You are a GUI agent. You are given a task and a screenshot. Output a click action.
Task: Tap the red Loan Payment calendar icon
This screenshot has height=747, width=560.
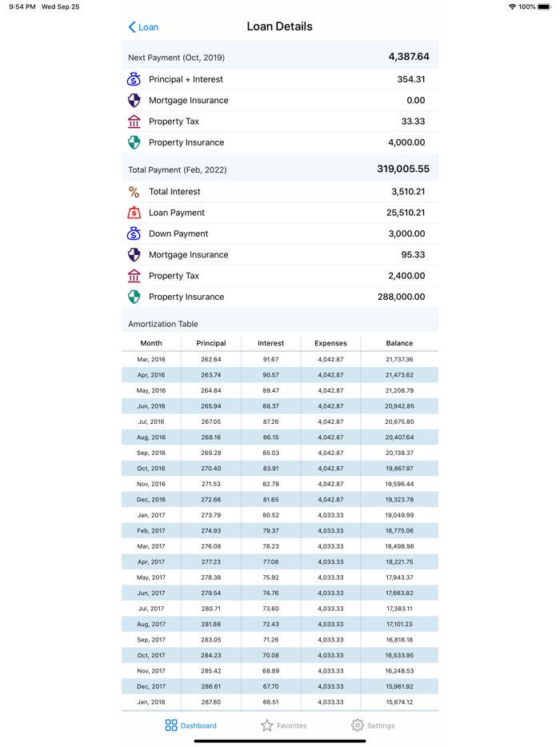point(136,213)
